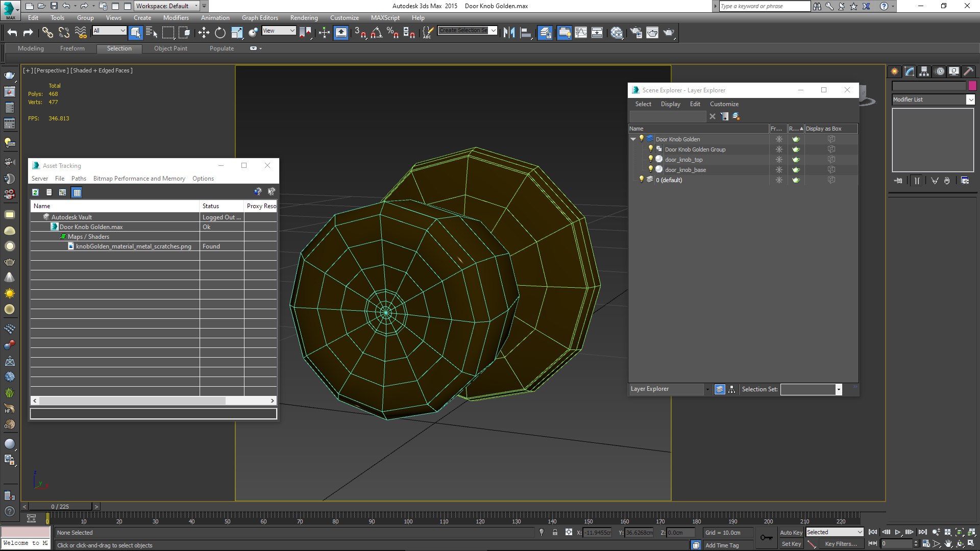Image resolution: width=980 pixels, height=551 pixels.
Task: Toggle visibility bulb of door_knob_base
Action: click(651, 169)
